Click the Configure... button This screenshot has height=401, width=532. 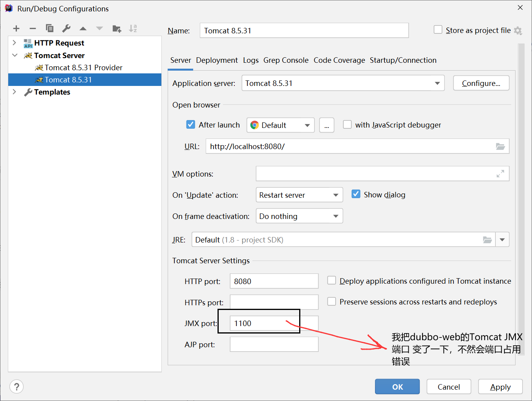(x=481, y=83)
